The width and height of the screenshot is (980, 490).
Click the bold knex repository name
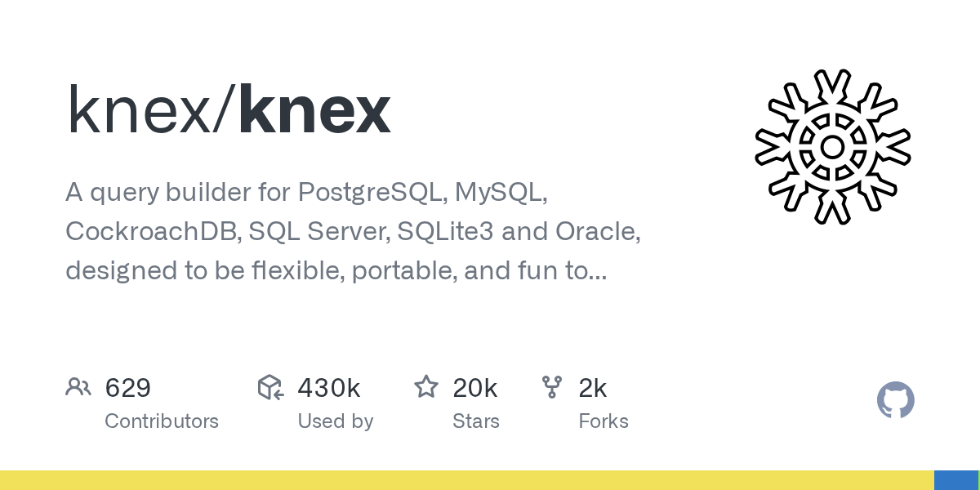pos(315,110)
